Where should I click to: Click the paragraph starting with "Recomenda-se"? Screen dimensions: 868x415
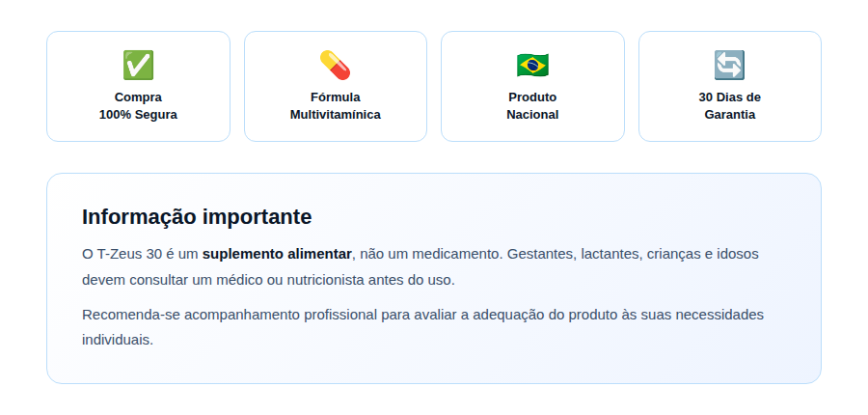423,327
